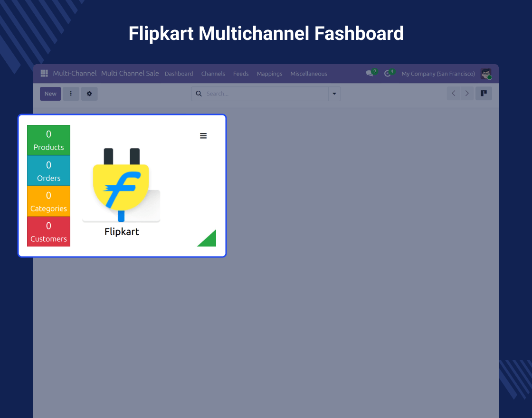Image resolution: width=532 pixels, height=418 pixels.
Task: Click the Multi-Channel app name
Action: [75, 73]
